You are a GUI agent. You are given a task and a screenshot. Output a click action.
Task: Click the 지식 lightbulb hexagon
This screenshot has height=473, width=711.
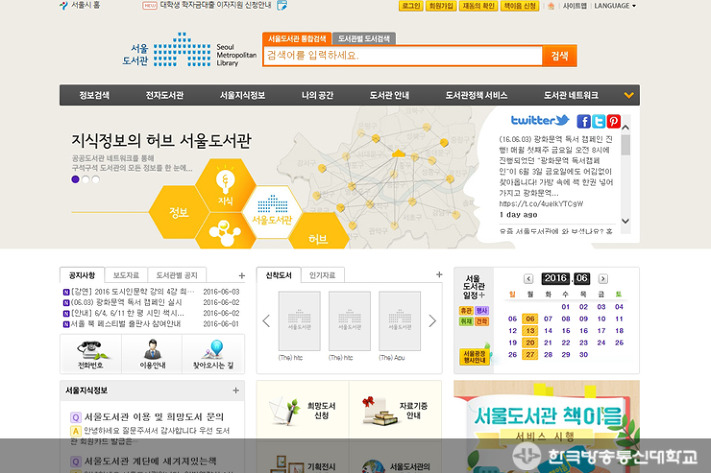point(225,185)
